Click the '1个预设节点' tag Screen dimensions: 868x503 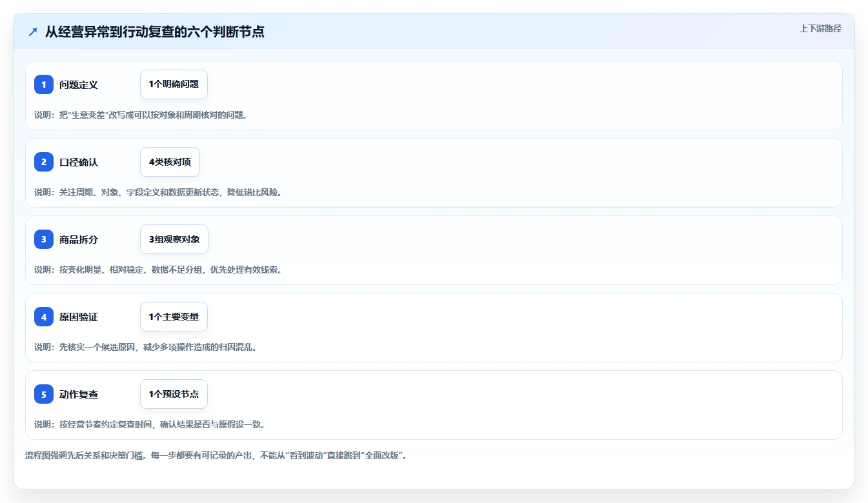174,394
